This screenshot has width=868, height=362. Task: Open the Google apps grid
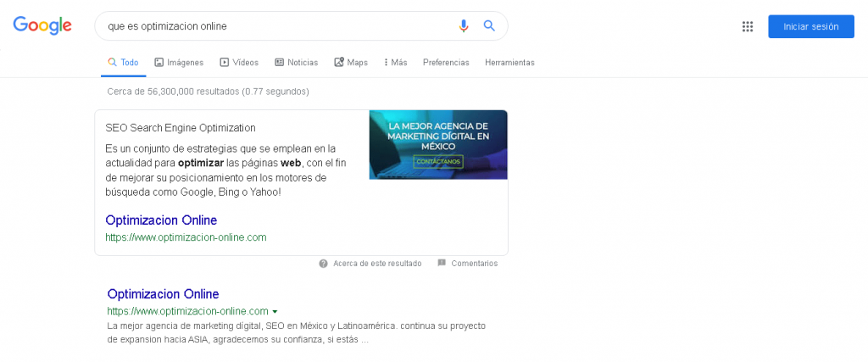748,26
